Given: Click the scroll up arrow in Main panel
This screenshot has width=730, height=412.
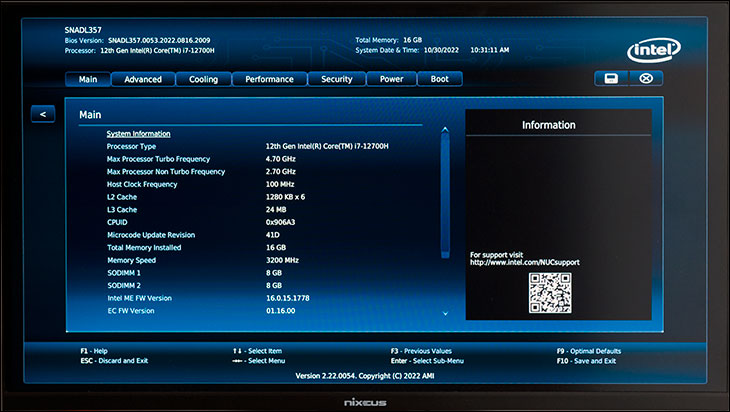Looking at the screenshot, I should 445,129.
